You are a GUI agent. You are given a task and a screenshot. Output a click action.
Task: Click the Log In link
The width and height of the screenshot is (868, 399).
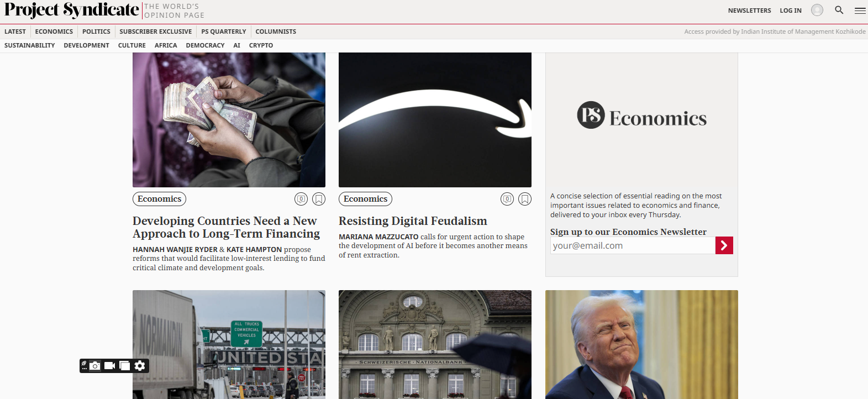pos(791,11)
